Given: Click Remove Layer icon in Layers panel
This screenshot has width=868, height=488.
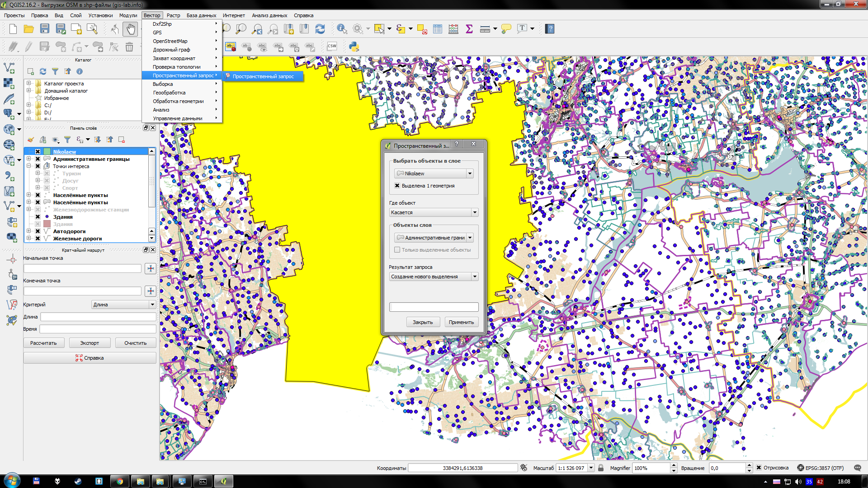Looking at the screenshot, I should click(x=121, y=140).
